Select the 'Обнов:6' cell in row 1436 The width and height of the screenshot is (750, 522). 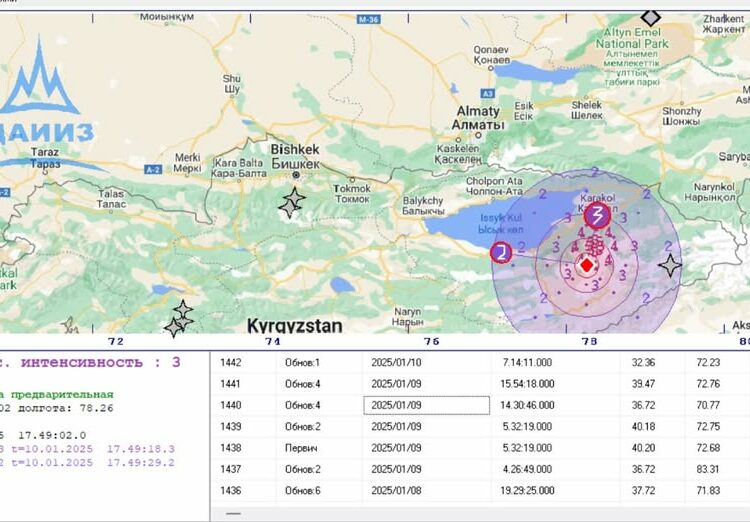click(x=301, y=491)
